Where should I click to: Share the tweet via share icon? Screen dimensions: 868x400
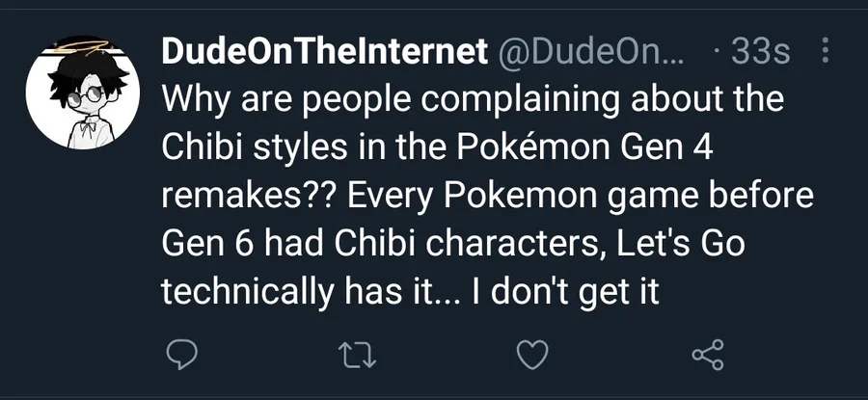click(x=707, y=356)
